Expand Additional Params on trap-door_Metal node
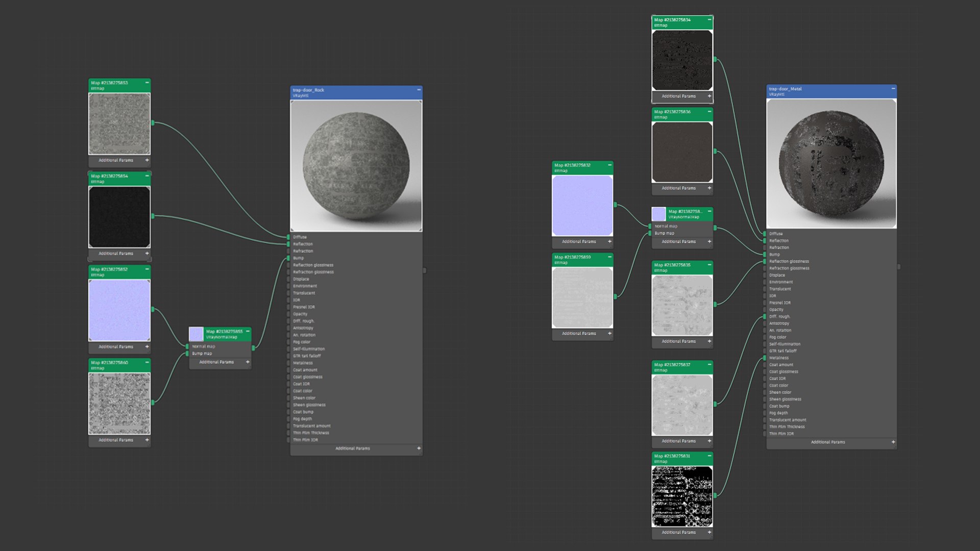This screenshot has height=551, width=980. (893, 442)
